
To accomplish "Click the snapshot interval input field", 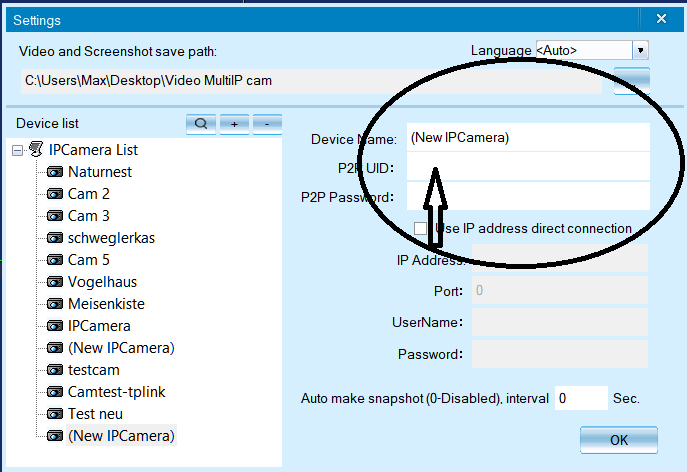I will 581,398.
